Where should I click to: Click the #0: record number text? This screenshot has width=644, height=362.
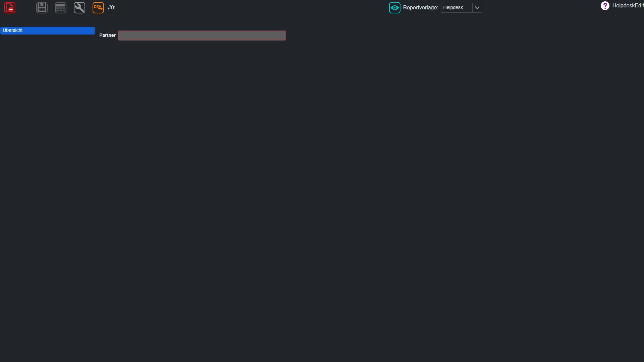(112, 8)
